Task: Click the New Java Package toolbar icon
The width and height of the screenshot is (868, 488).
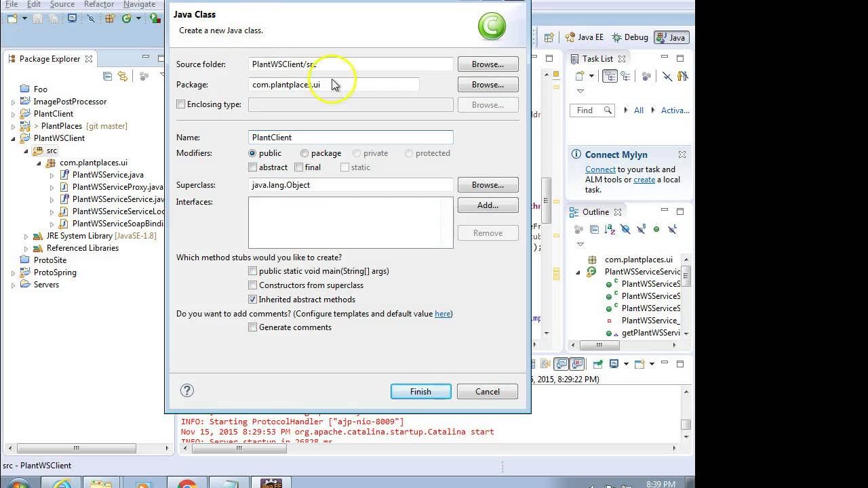Action: click(x=109, y=18)
